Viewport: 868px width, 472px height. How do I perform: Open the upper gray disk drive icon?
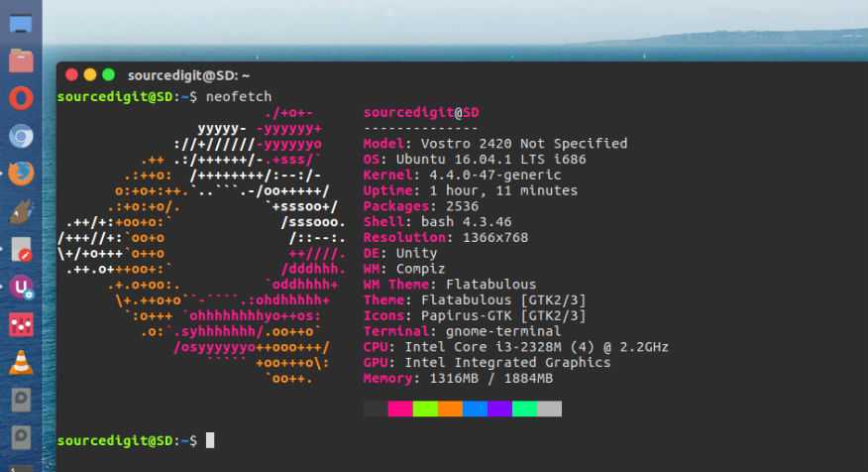(x=21, y=400)
